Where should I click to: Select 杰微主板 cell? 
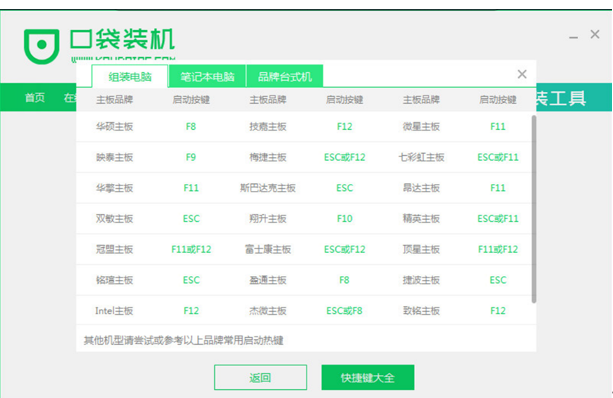pyautogui.click(x=268, y=311)
